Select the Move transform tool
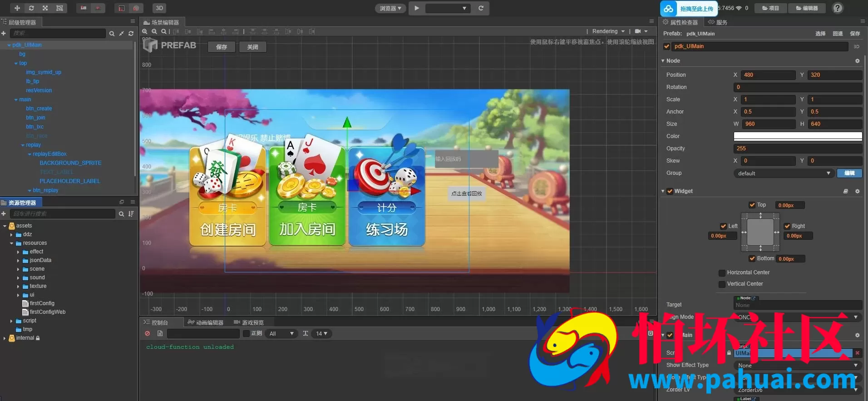 (17, 8)
